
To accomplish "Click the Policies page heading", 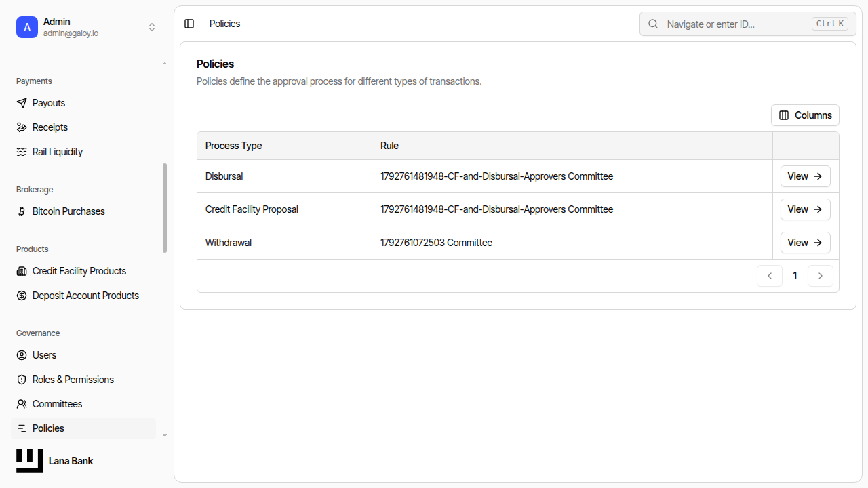I will (x=215, y=64).
